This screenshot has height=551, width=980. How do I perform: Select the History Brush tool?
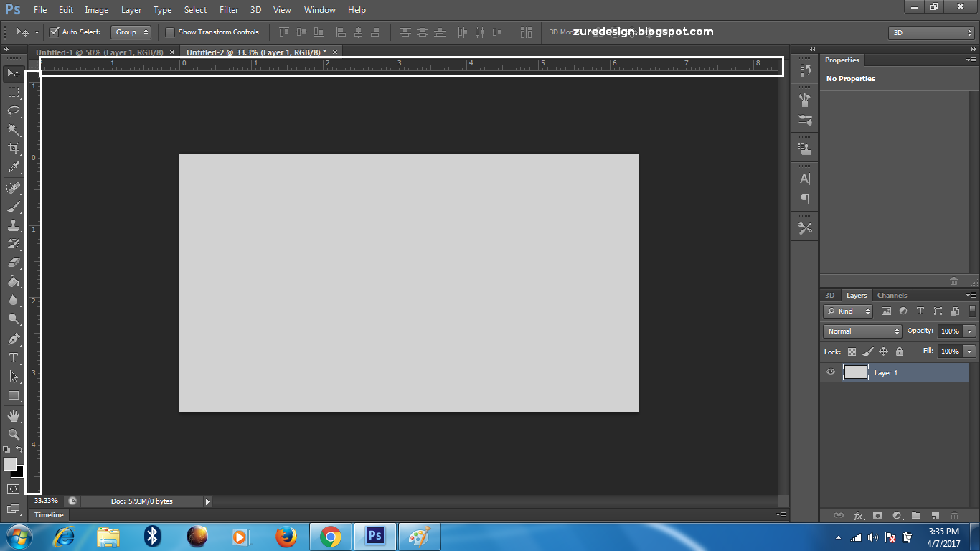point(13,244)
